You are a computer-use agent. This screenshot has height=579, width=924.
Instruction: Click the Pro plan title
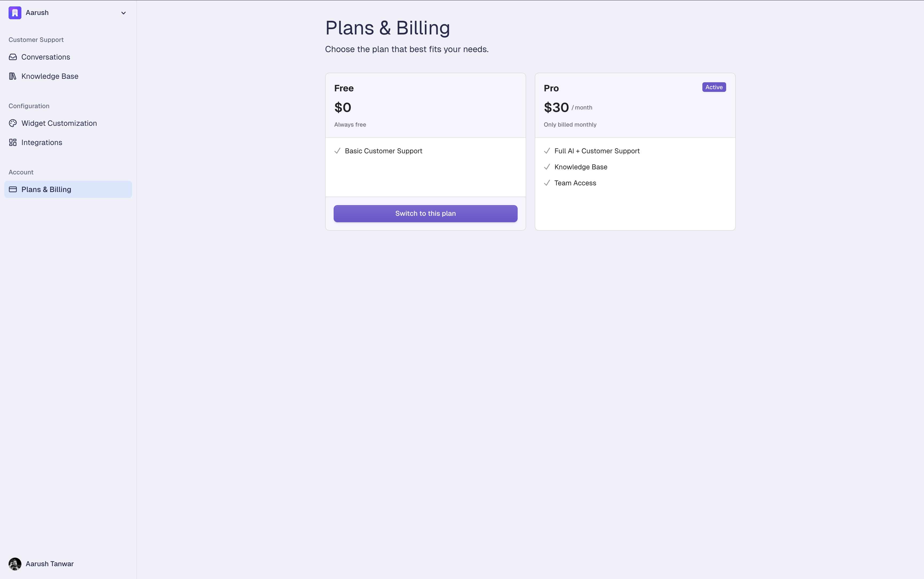pos(551,88)
